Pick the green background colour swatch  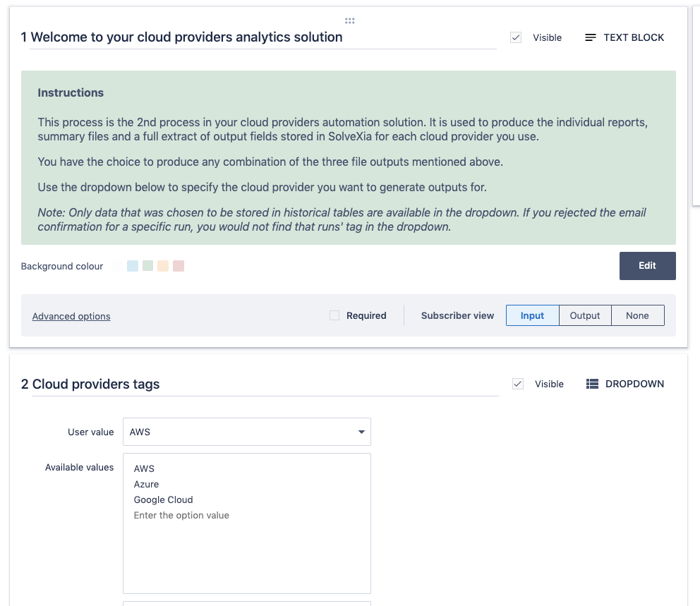tap(147, 266)
